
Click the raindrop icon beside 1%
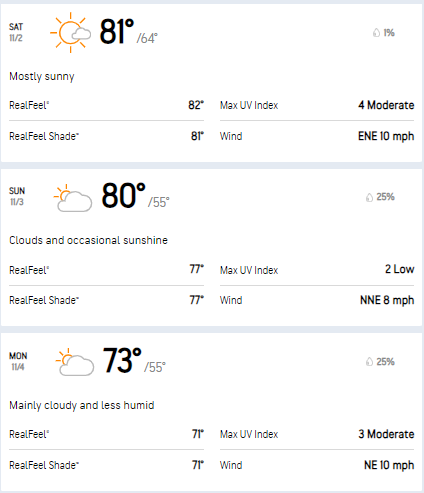tap(376, 32)
